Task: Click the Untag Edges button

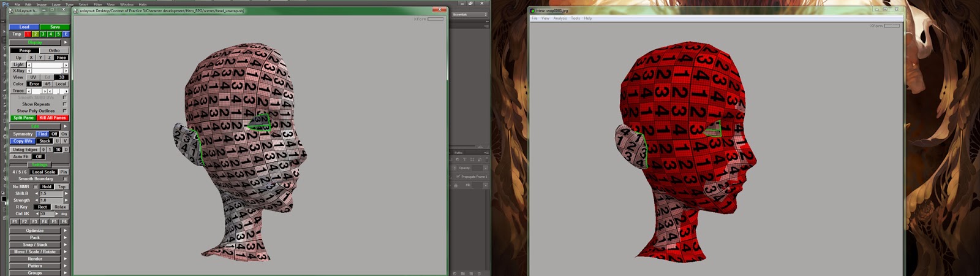Action: click(x=25, y=150)
